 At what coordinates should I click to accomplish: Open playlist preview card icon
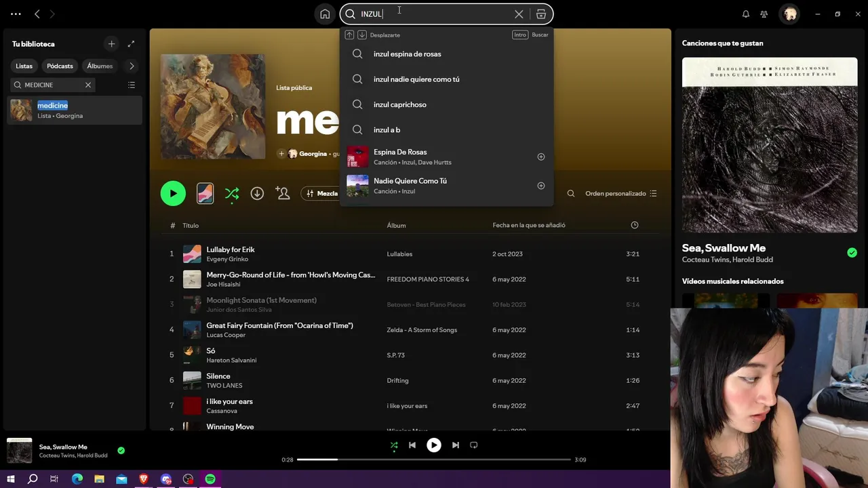[x=205, y=194]
